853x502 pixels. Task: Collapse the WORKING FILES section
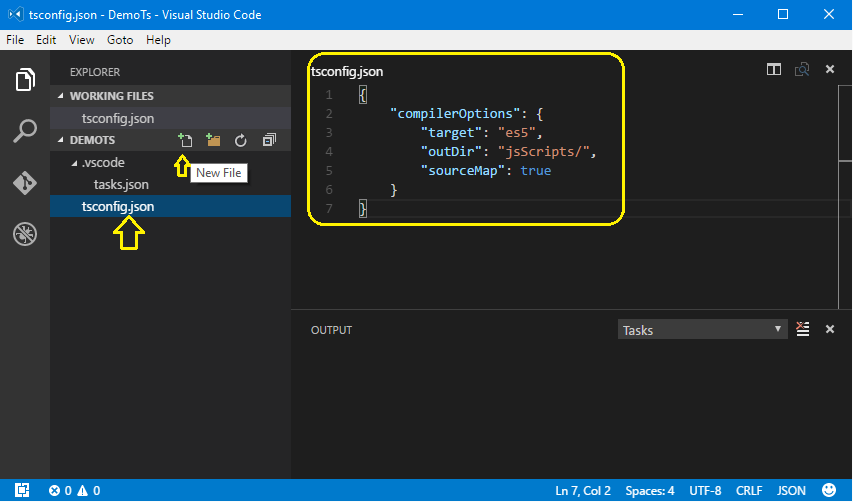(x=60, y=96)
